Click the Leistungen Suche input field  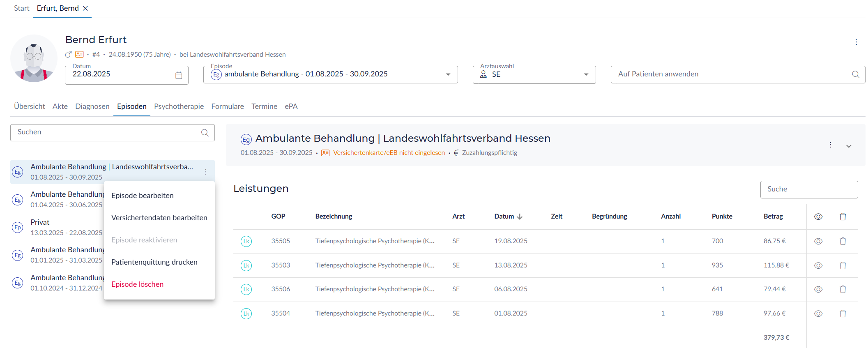tap(808, 189)
